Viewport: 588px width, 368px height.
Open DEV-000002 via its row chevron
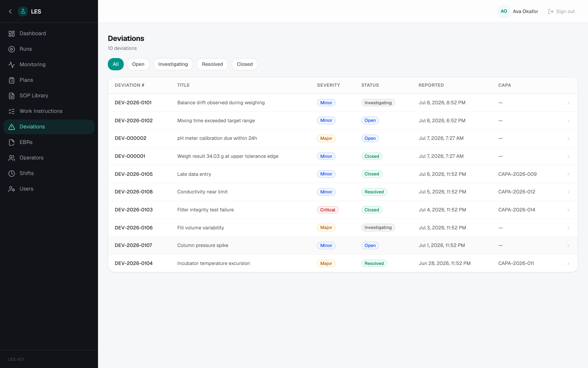click(x=568, y=138)
